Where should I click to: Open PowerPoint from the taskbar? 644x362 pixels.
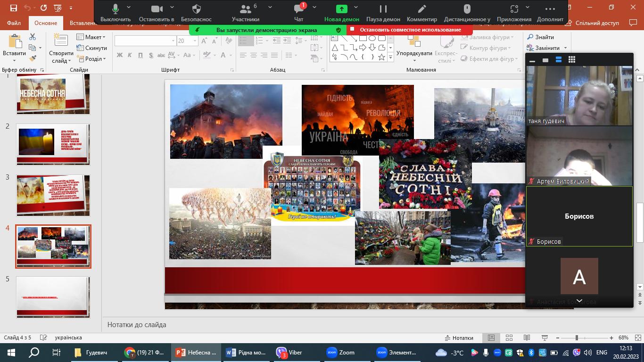(x=196, y=352)
